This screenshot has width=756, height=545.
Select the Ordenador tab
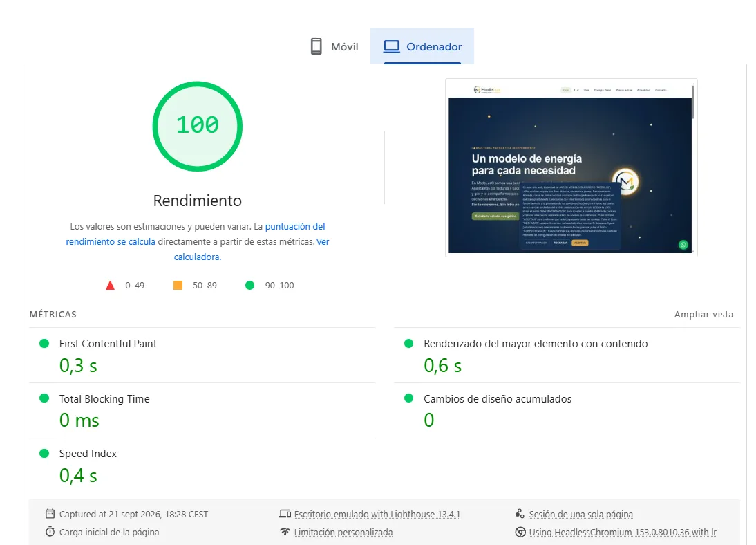coord(422,46)
